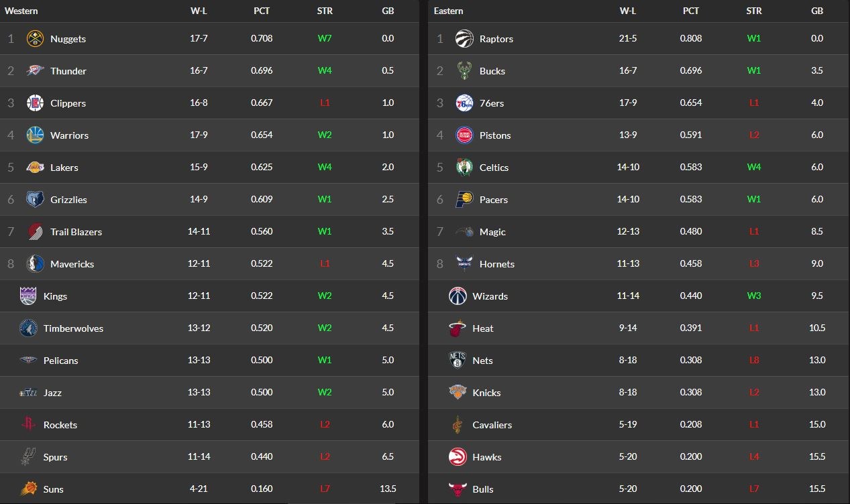Open the Bucks team link
The height and width of the screenshot is (504, 850).
(492, 71)
